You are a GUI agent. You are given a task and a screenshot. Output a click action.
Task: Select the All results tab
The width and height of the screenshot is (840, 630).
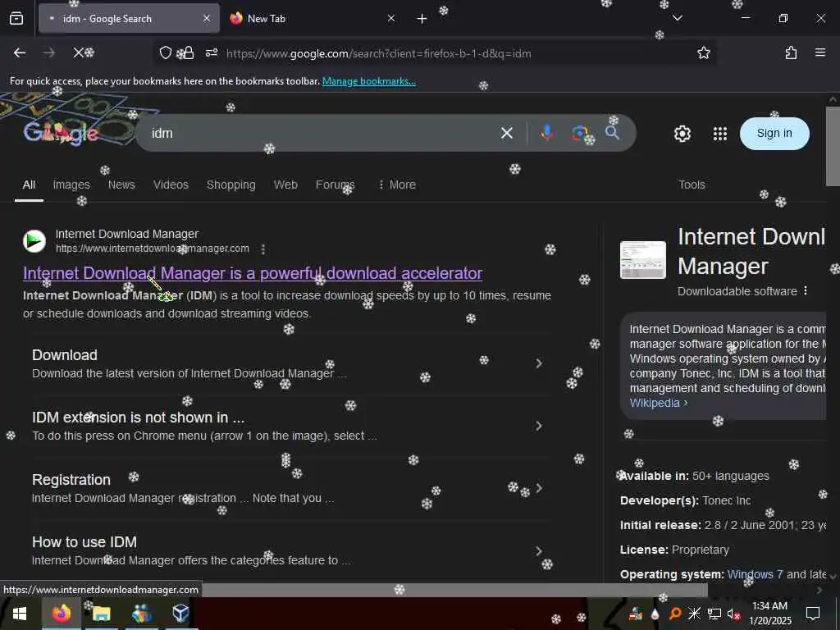(29, 185)
